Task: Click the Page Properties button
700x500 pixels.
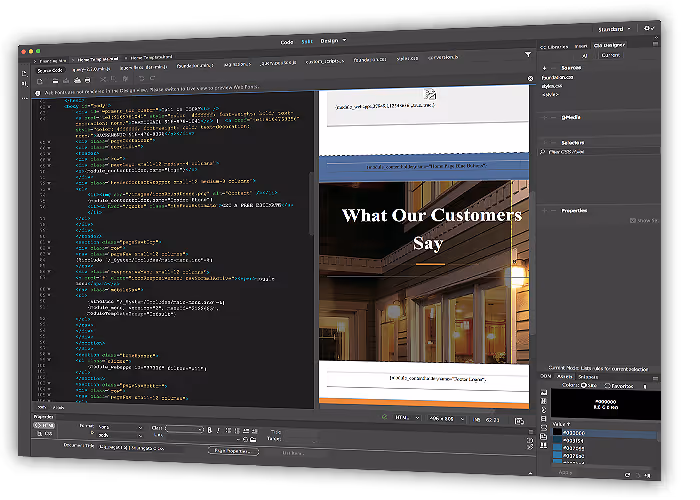Action: pos(233,451)
